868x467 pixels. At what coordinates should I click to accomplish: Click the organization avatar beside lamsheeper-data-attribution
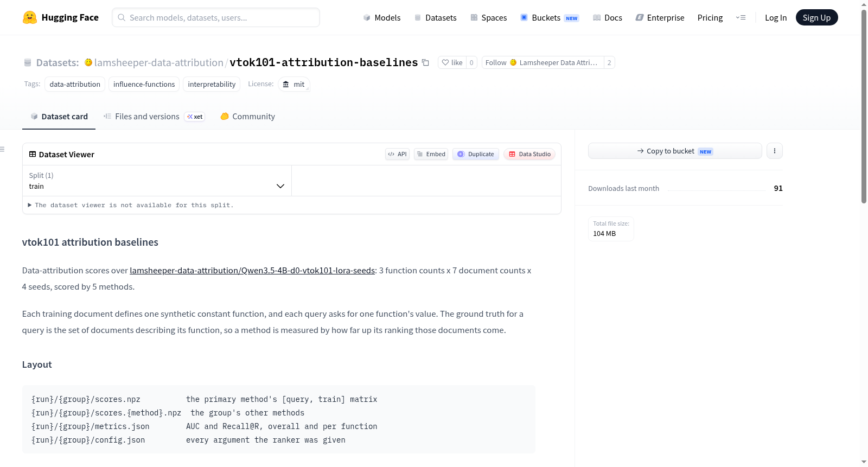88,63
